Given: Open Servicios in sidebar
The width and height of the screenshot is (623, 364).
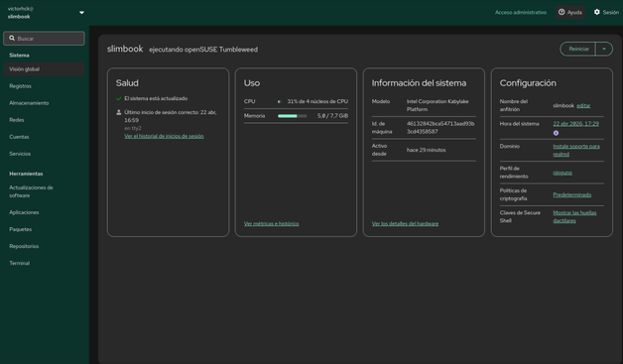Looking at the screenshot, I should 44,154.
